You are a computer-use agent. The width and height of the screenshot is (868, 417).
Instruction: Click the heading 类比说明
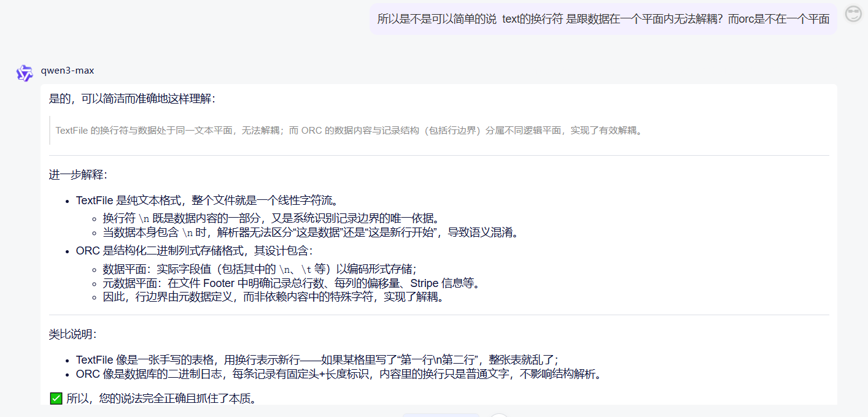pos(72,334)
